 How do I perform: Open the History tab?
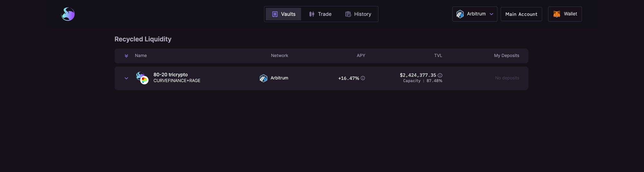click(358, 14)
